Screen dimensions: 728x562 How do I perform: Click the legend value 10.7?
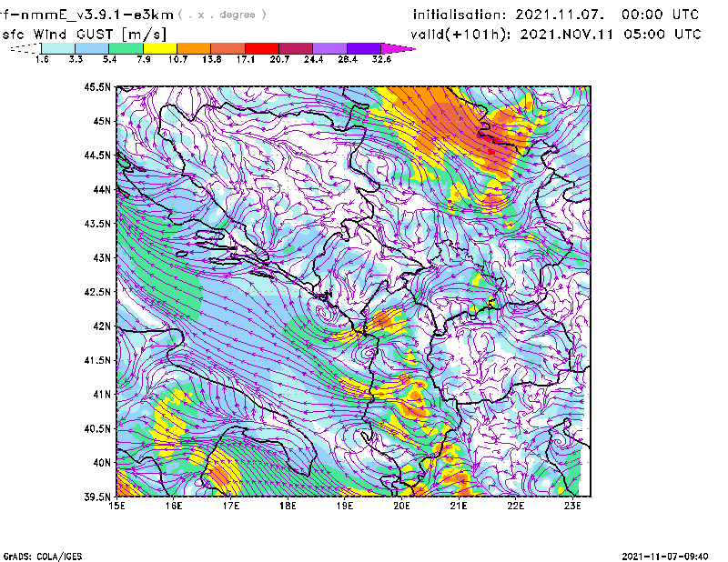point(177,59)
